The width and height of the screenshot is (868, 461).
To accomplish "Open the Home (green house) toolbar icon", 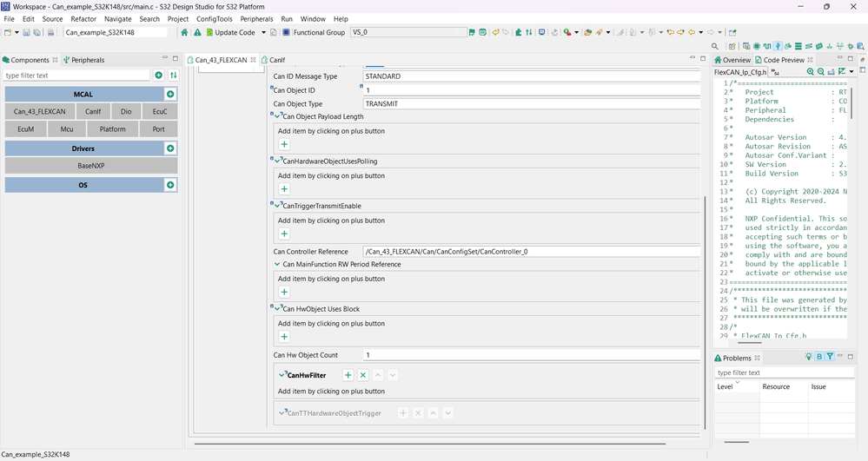I will [x=184, y=32].
